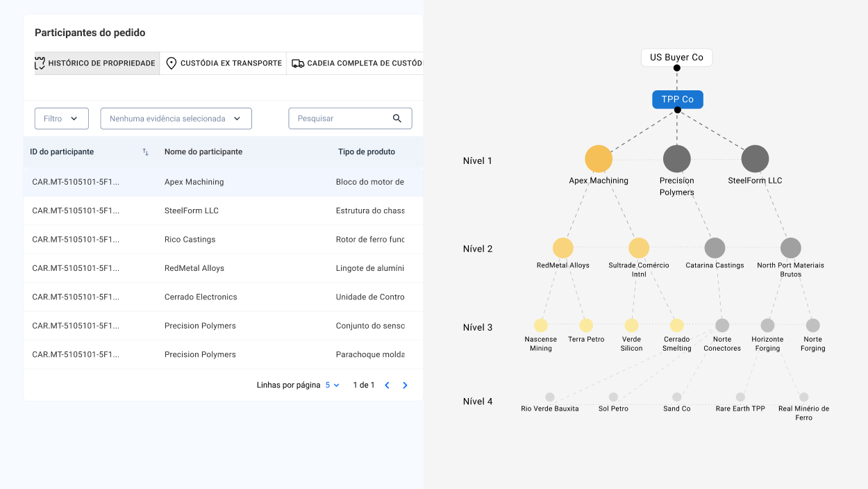Select the Norte Conectores node circle
The image size is (868, 489).
point(722,325)
